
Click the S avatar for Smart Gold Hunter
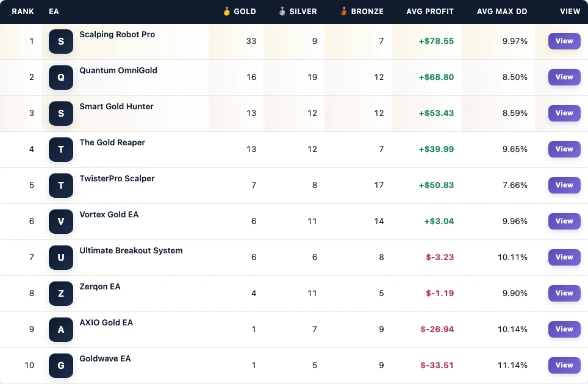(61, 114)
